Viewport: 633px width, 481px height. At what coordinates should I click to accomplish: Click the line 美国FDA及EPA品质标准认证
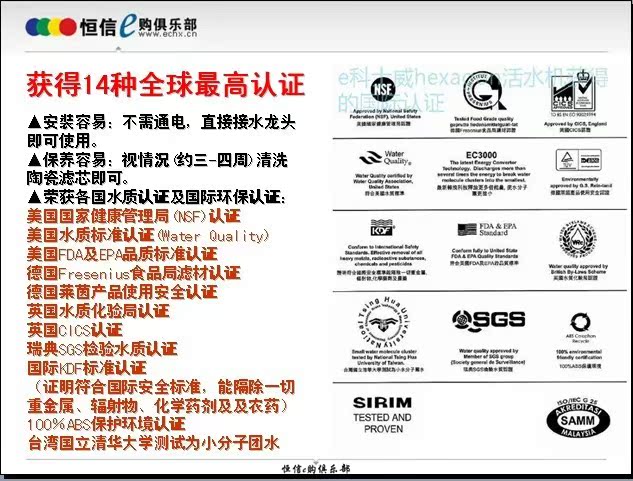[122, 254]
